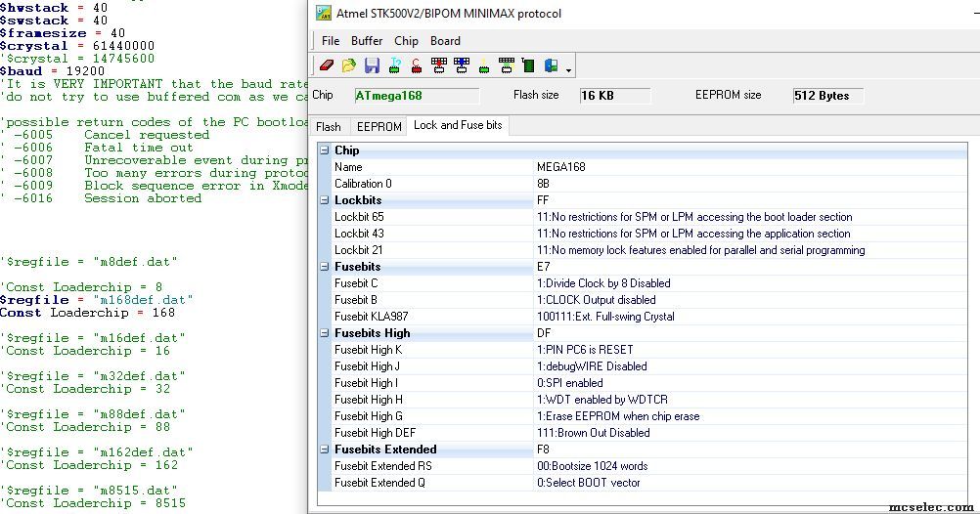Click the red eraser clear-buffer icon
This screenshot has height=514, width=980.
click(327, 64)
